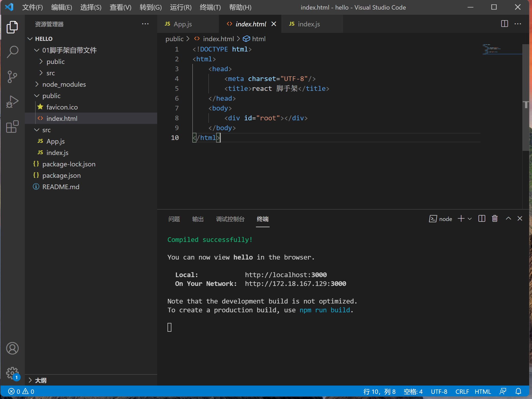Open the Extensions view
Viewport: 532px width, 399px height.
12,127
